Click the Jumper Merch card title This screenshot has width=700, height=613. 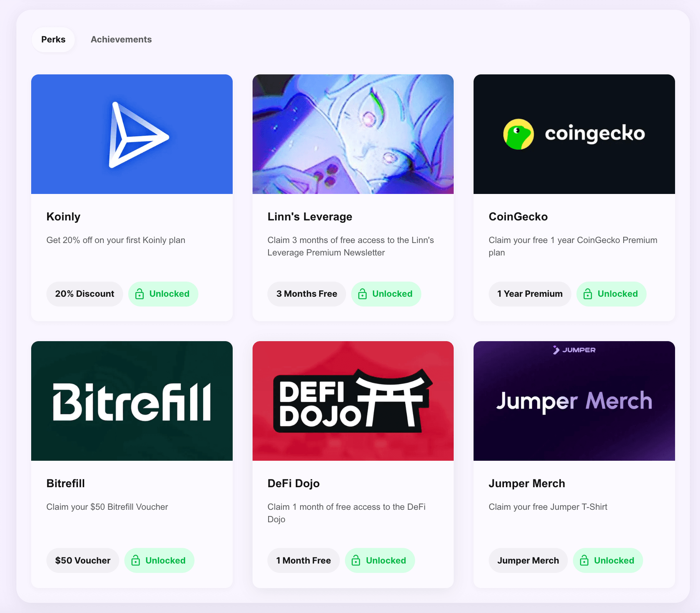pos(527,483)
